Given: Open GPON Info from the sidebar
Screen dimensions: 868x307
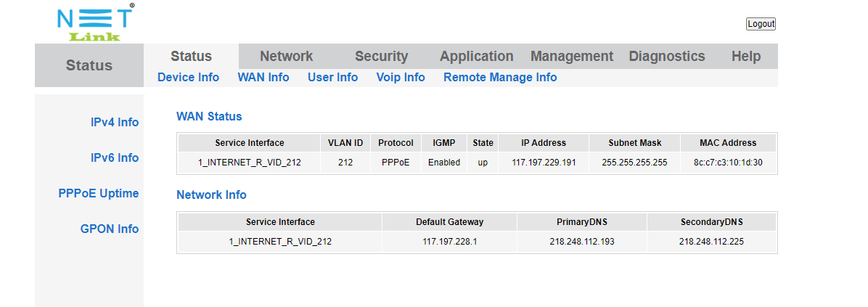Looking at the screenshot, I should click(x=109, y=229).
